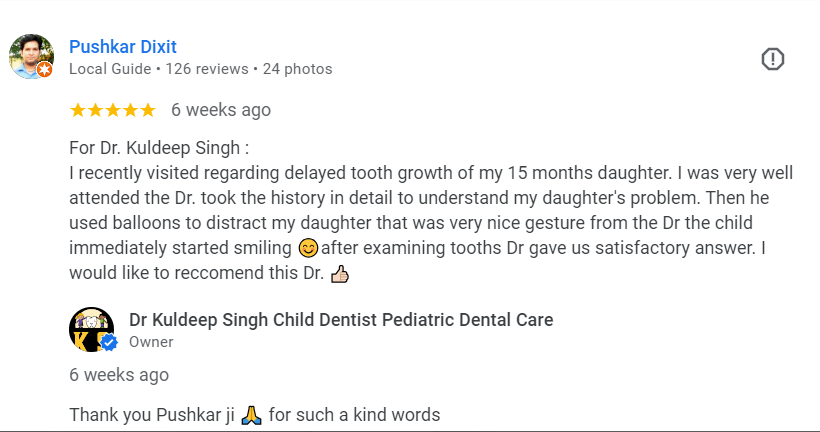Click the middle third star of the rating
This screenshot has width=820, height=432.
pyautogui.click(x=112, y=110)
